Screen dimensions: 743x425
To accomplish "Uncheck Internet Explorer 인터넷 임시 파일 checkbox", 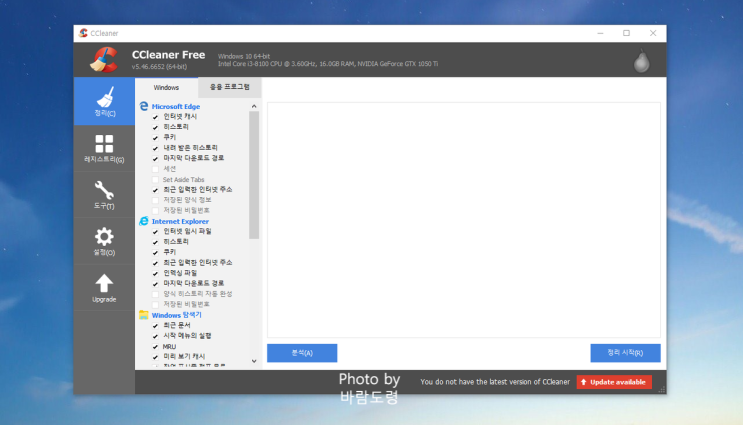I will (x=155, y=232).
